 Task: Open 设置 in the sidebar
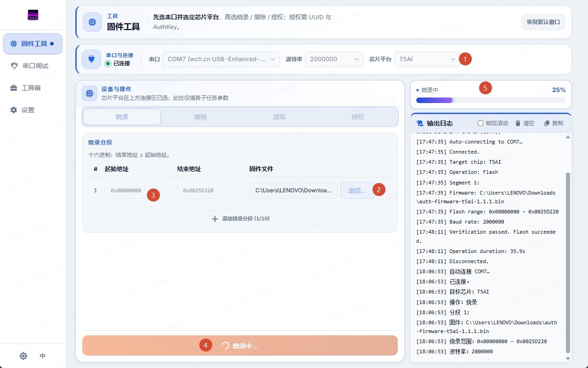33,110
